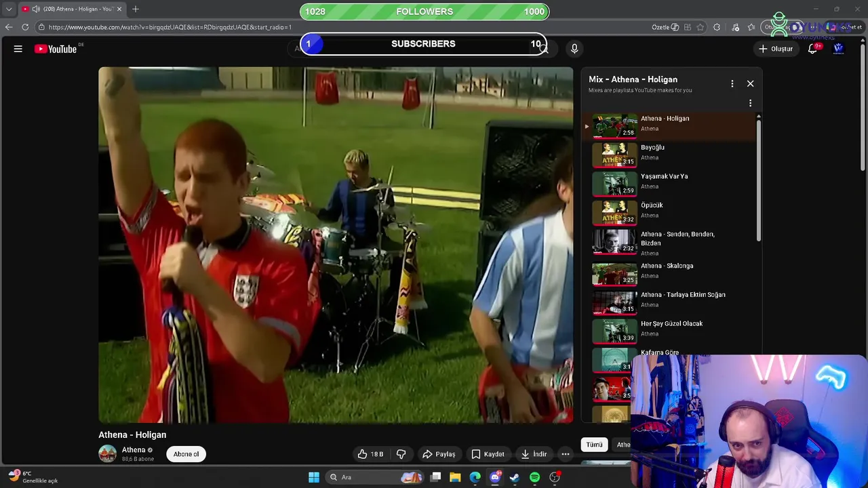Share the video with Paylaş

(439, 454)
